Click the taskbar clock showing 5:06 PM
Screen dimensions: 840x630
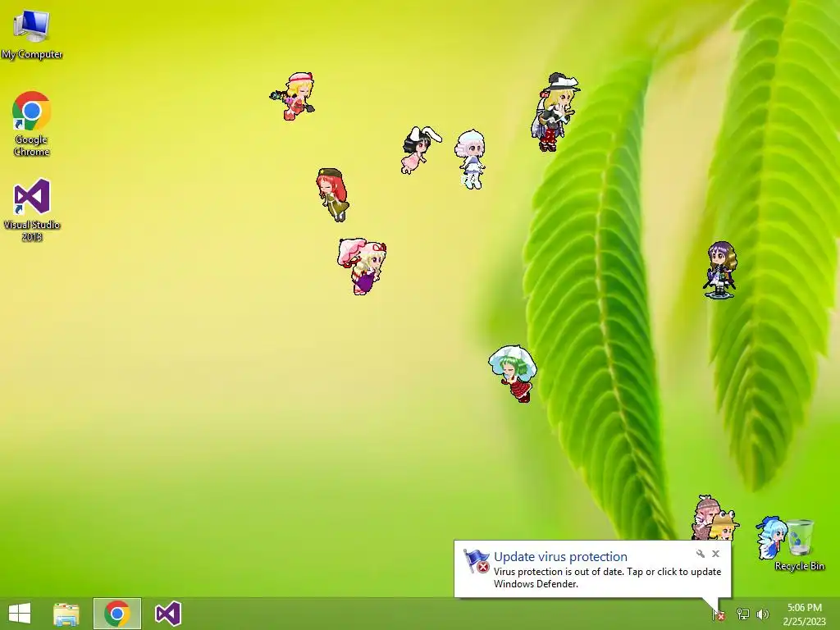pyautogui.click(x=804, y=614)
